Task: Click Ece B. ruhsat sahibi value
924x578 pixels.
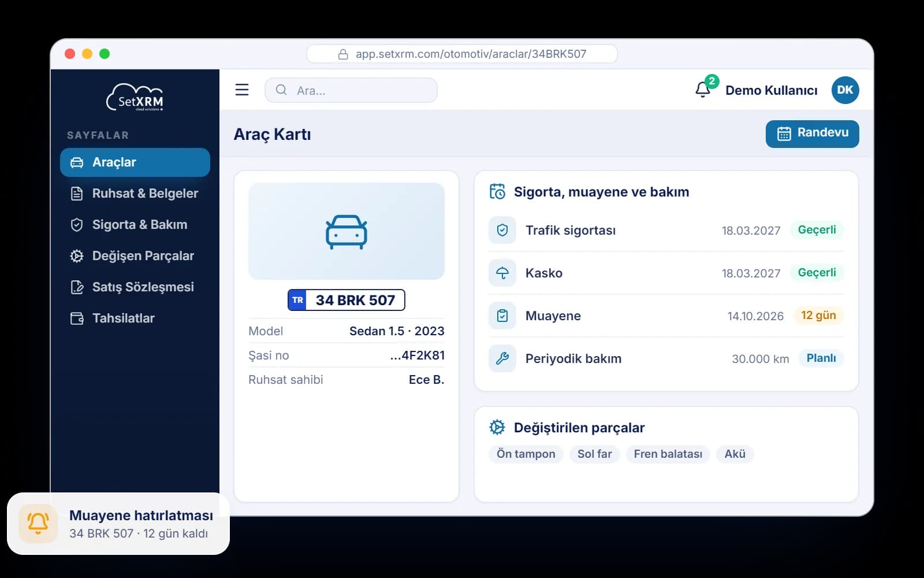Action: coord(426,380)
